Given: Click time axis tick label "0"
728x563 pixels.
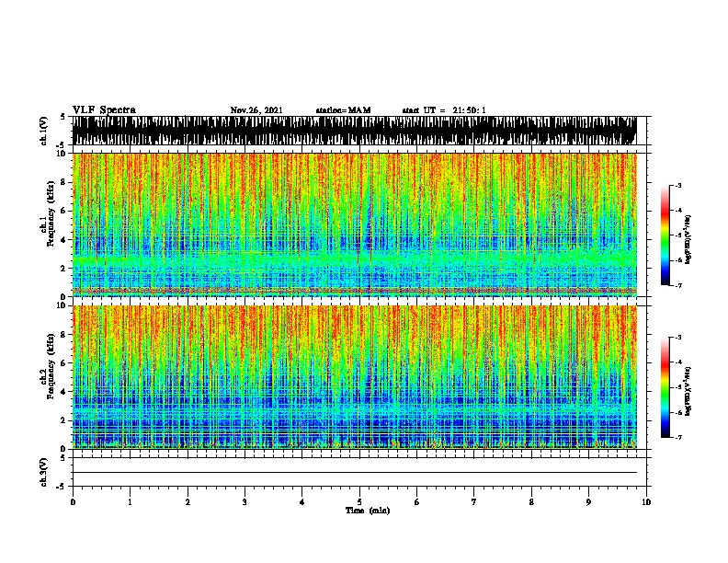Looking at the screenshot, I should tap(73, 502).
